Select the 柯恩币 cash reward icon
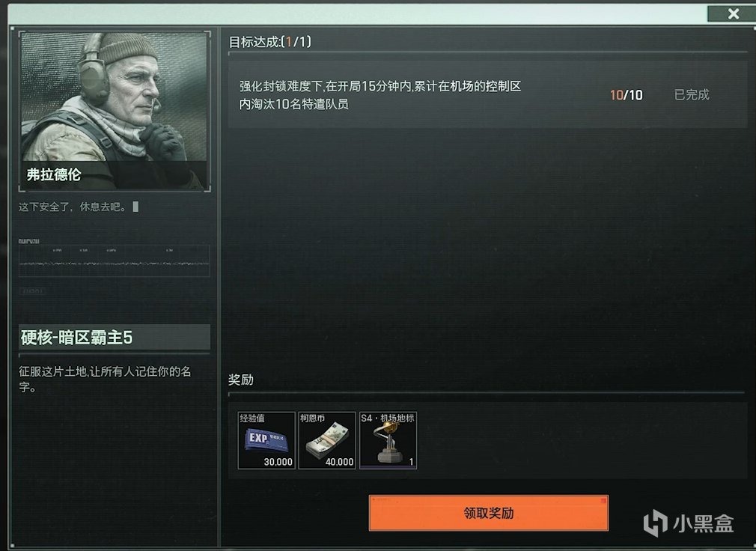 (327, 440)
